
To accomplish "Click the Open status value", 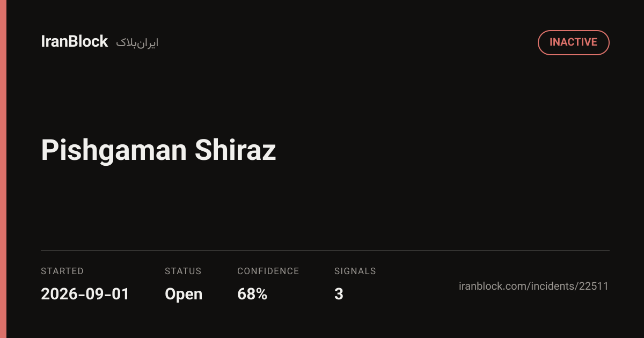I will pyautogui.click(x=184, y=295).
